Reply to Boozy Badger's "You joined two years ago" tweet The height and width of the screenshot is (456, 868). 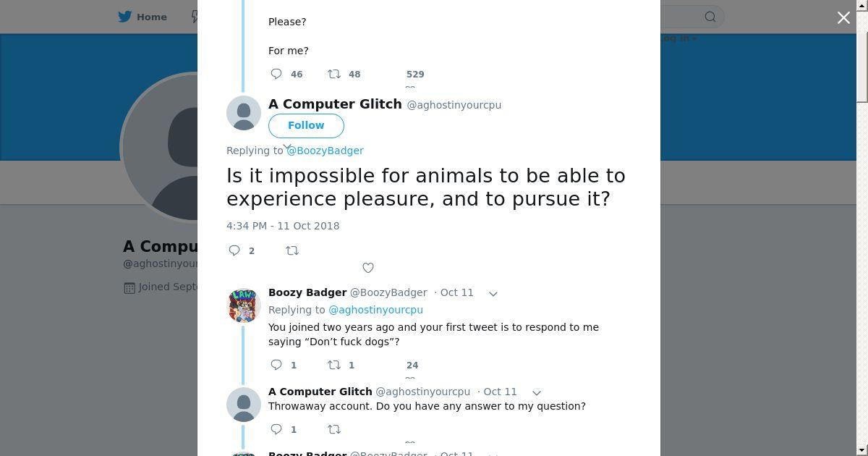pos(276,365)
